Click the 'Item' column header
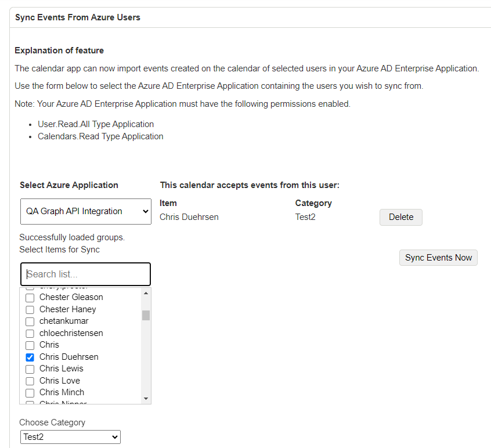Viewport: 491px width, 448px height. click(168, 203)
